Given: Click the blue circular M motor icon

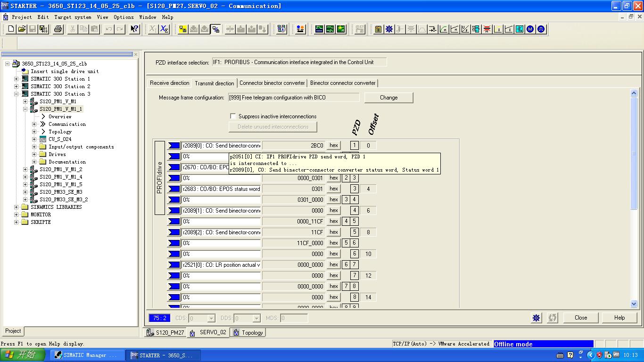Looking at the screenshot, I should point(530,29).
